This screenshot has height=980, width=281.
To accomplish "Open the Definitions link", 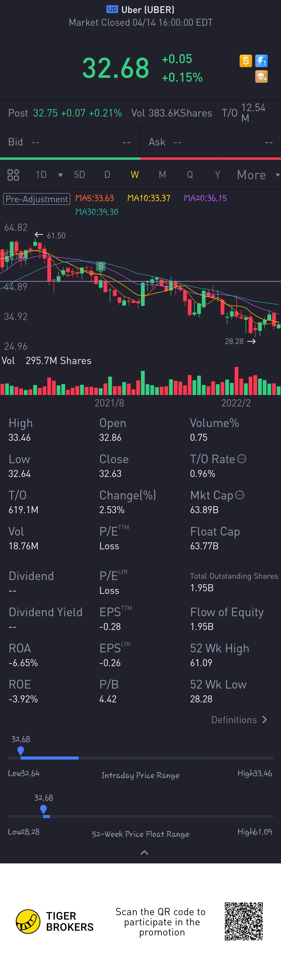I will point(239,720).
